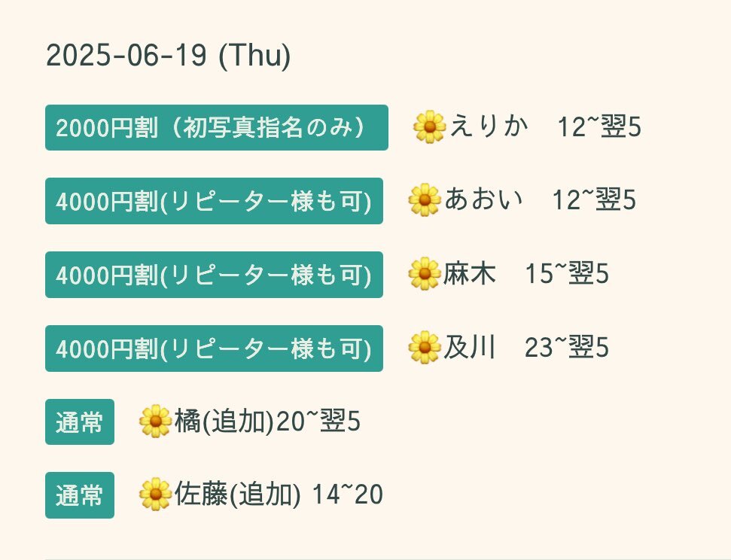Select the 4000円割 badge next to 及川
This screenshot has height=560, width=731.
214,348
